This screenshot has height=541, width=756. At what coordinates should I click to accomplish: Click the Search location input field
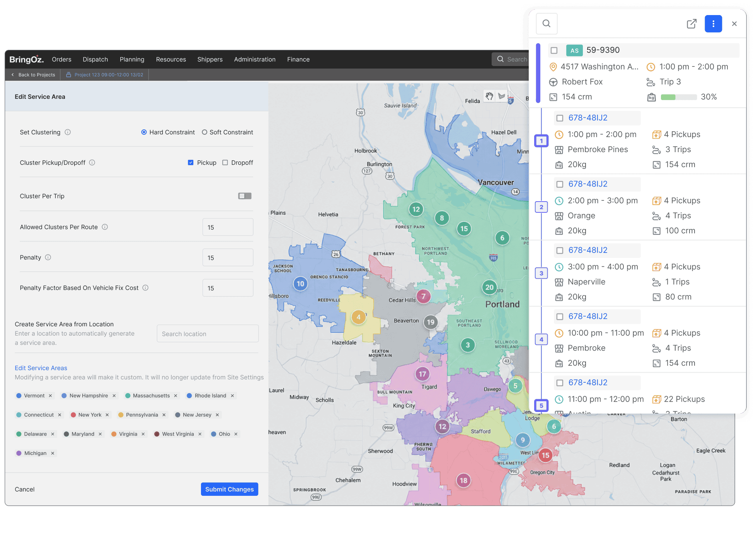point(208,334)
